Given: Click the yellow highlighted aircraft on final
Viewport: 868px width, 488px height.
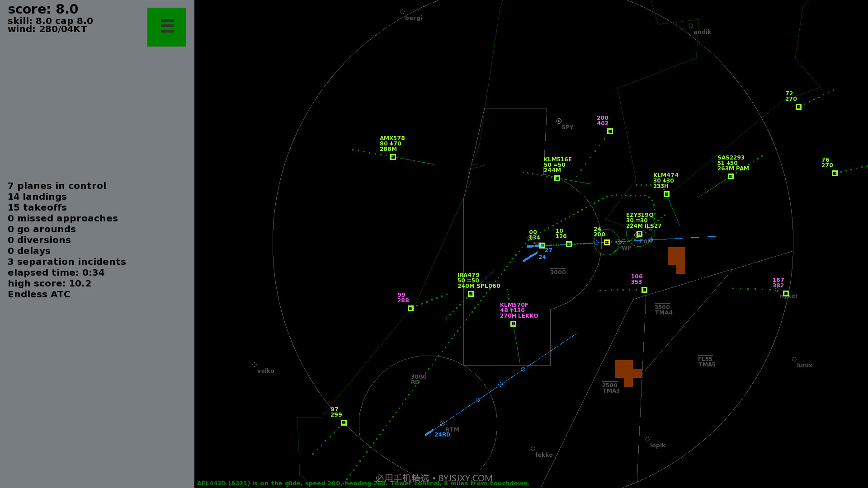Looking at the screenshot, I should [607, 243].
